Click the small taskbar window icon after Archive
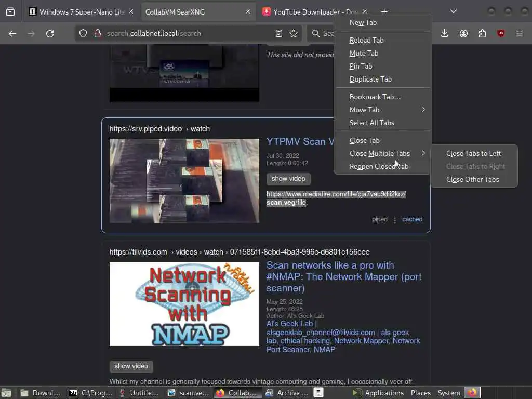The image size is (532, 399). pos(318,393)
